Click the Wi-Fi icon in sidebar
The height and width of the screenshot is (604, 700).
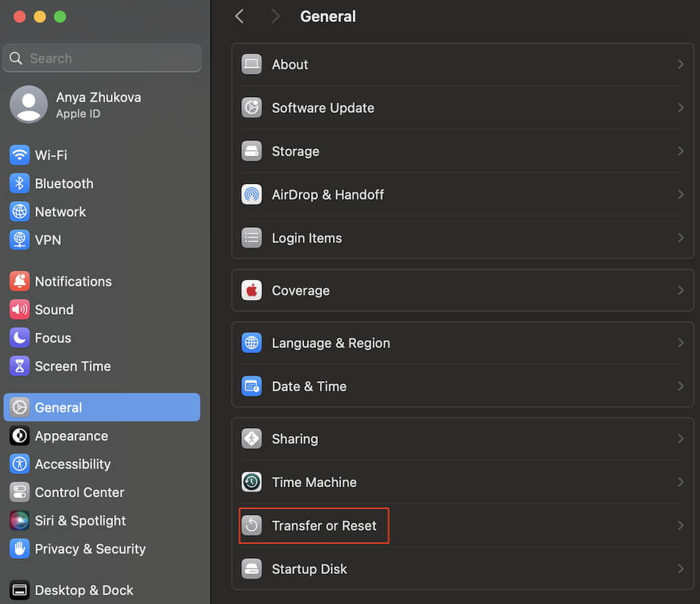tap(20, 155)
